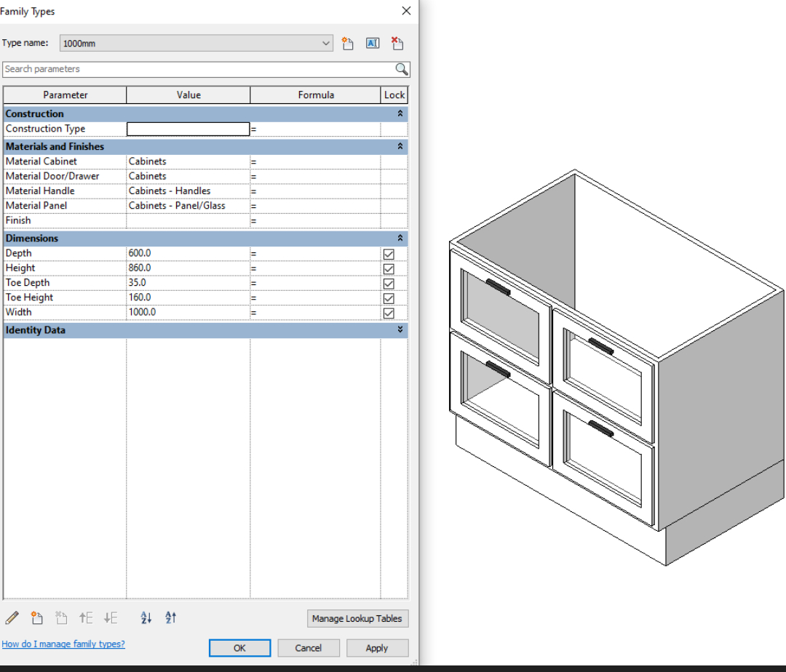
Task: Sort parameters in descending order
Action: [x=171, y=618]
